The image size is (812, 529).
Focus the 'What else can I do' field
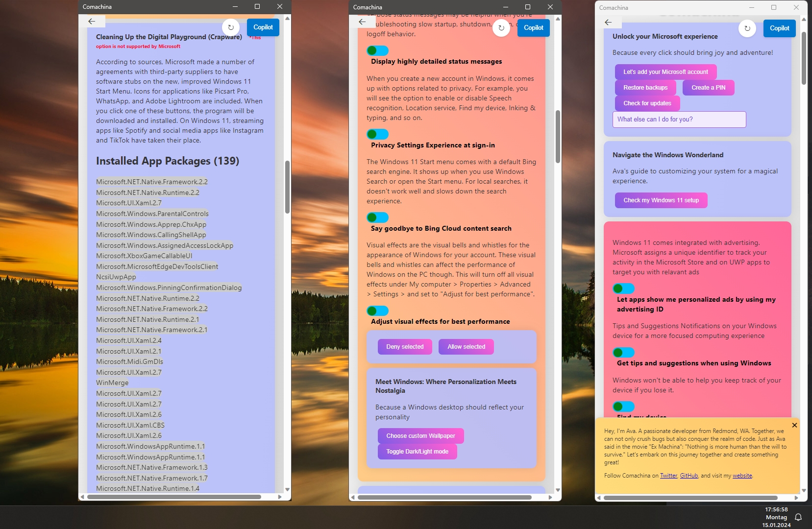pos(679,120)
